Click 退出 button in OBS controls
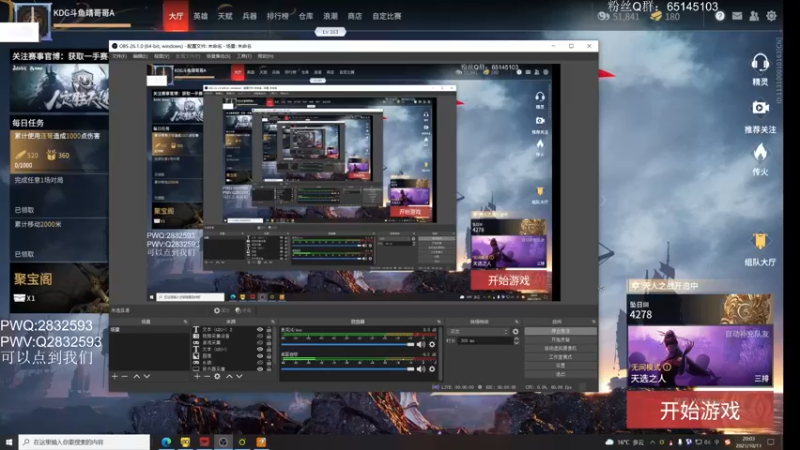The width and height of the screenshot is (800, 450). [560, 374]
